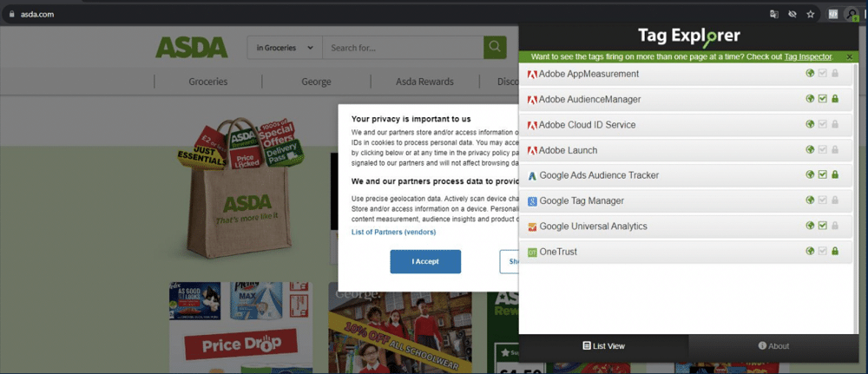The height and width of the screenshot is (374, 868).
Task: Select the Adobe AudienceManager row label
Action: tap(589, 99)
